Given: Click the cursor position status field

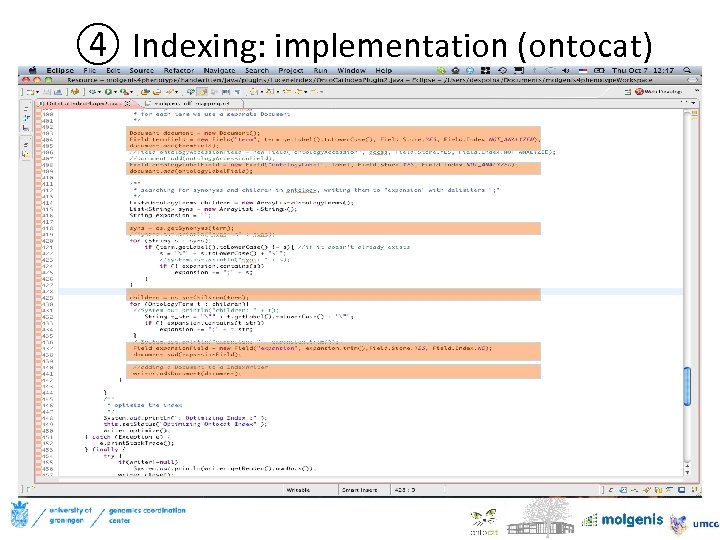Looking at the screenshot, I should [405, 490].
